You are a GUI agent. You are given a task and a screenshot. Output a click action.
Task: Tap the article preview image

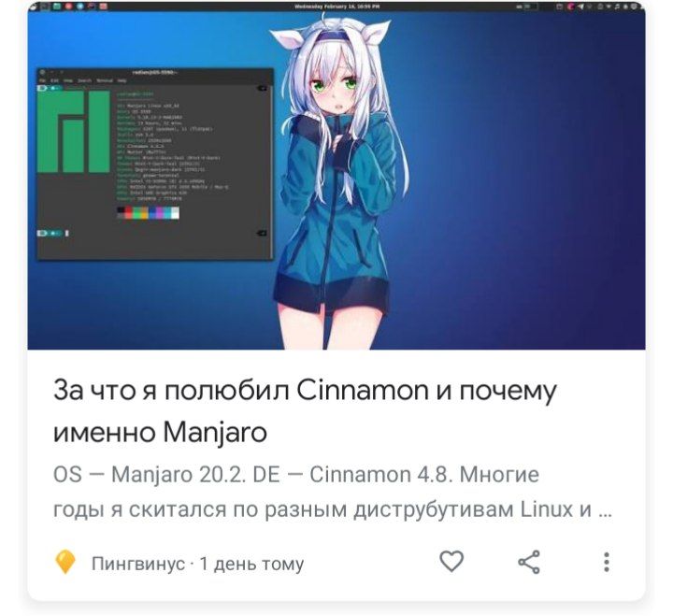tap(336, 176)
